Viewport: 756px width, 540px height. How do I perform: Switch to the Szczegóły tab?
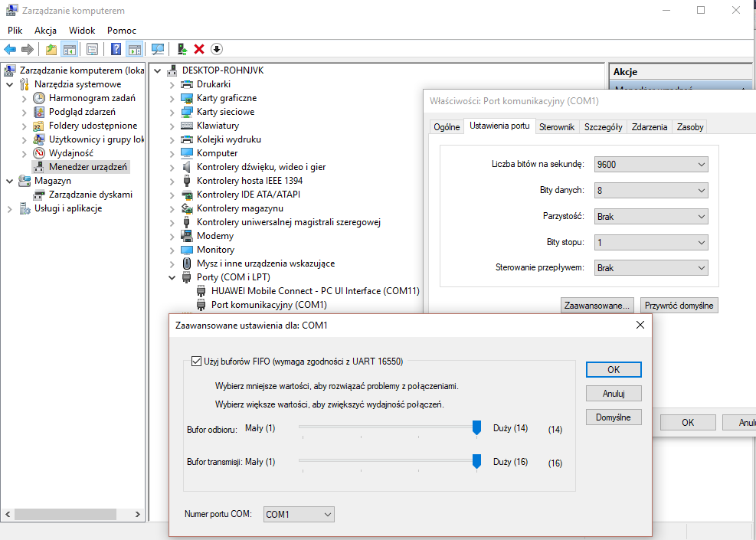[603, 127]
